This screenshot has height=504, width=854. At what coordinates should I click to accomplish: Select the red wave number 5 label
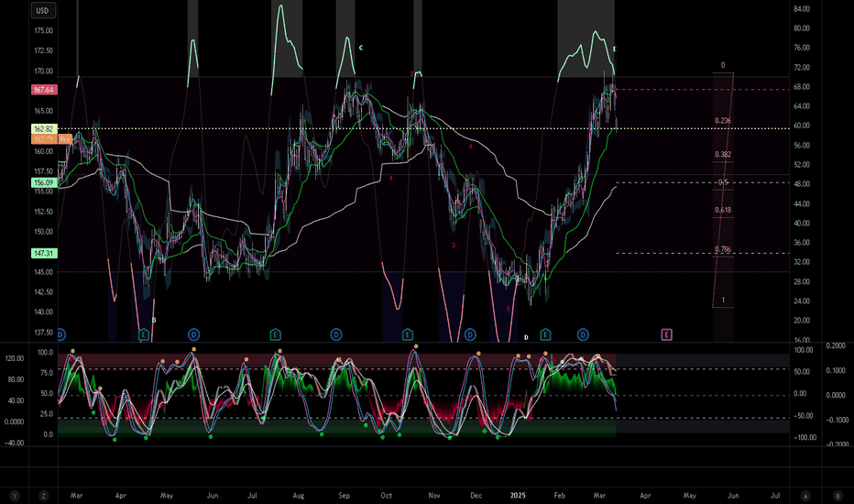point(509,309)
